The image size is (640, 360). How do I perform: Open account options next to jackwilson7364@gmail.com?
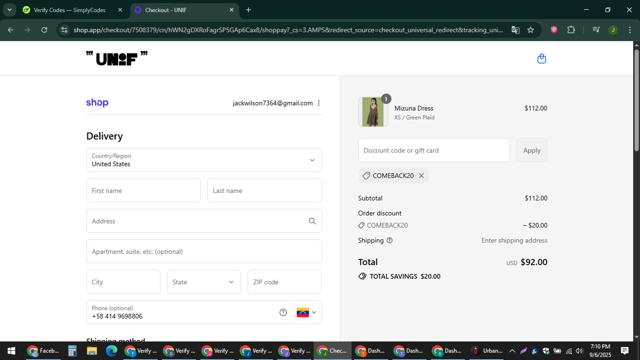point(319,103)
